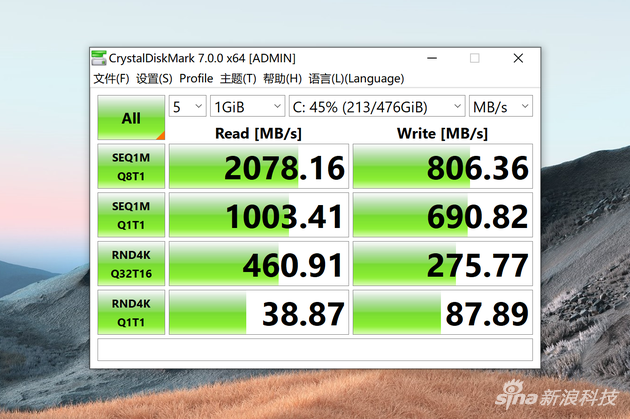Viewport: 630px width, 419px height.
Task: Open the 文件(F) menu
Action: [111, 79]
